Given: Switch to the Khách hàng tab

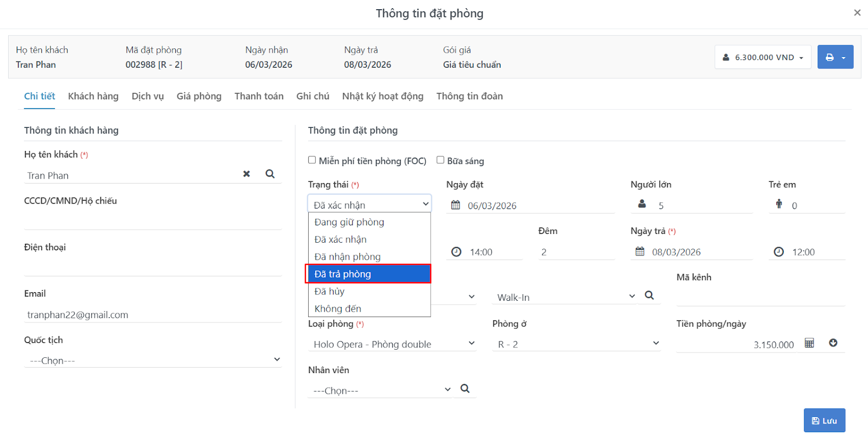Looking at the screenshot, I should 93,96.
